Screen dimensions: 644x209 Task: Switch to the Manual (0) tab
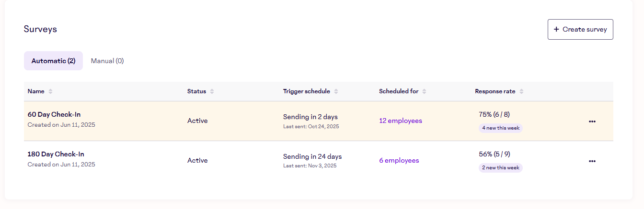pyautogui.click(x=107, y=61)
